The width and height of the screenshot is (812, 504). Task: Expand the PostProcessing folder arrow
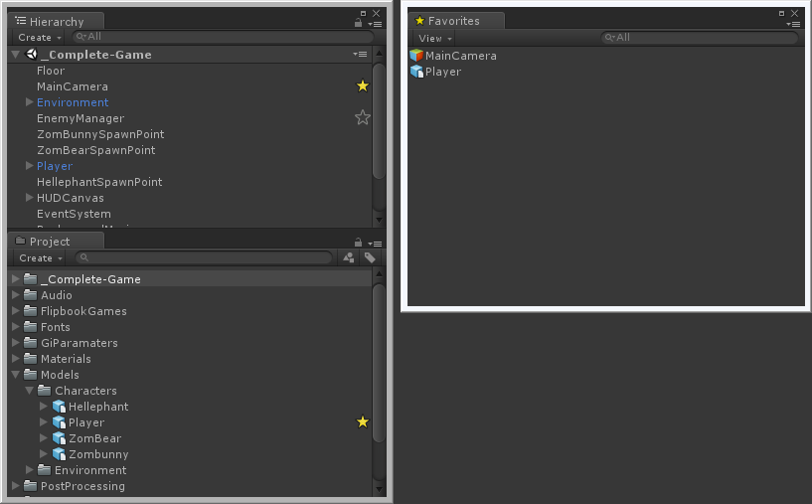[16, 486]
